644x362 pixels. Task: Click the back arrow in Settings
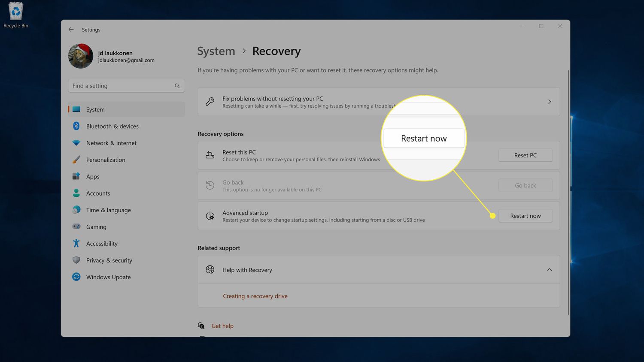coord(71,30)
